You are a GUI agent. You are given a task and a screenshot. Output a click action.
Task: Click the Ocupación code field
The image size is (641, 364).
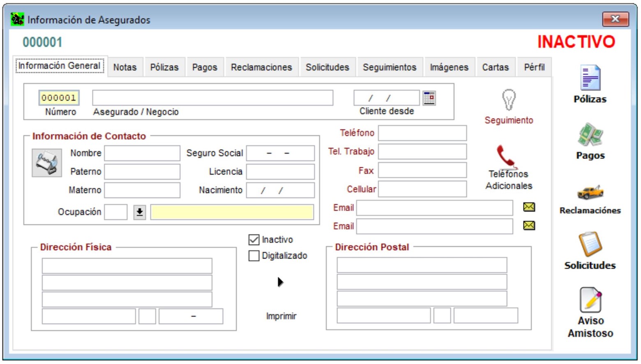click(x=116, y=212)
